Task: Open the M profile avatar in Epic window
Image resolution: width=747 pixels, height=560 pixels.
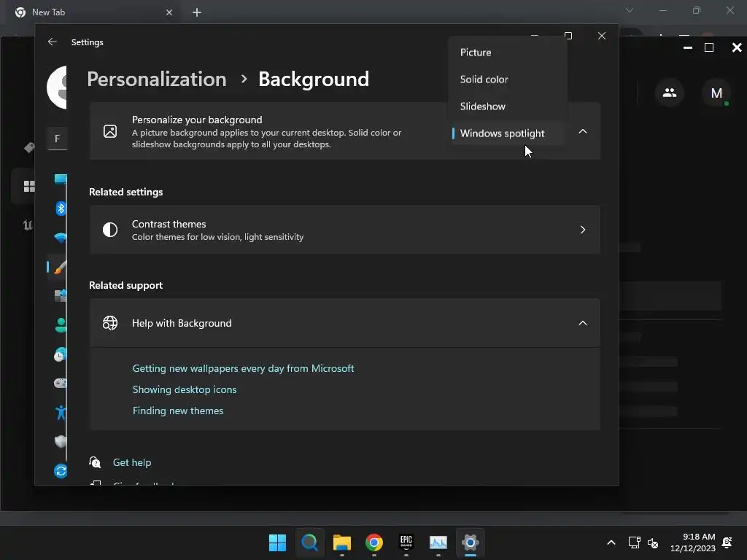Action: (716, 93)
